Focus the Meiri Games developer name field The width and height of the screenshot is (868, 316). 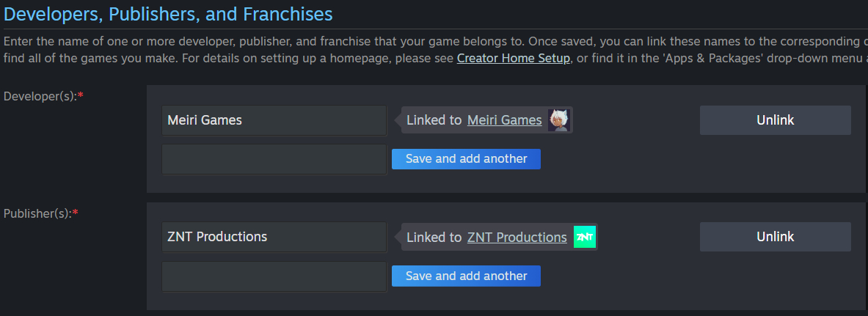(x=274, y=120)
